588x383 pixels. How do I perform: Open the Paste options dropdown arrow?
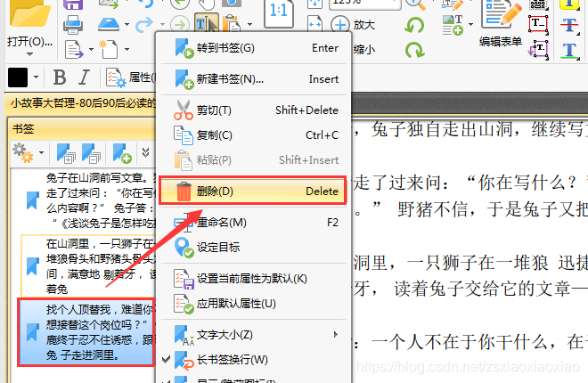(x=249, y=25)
